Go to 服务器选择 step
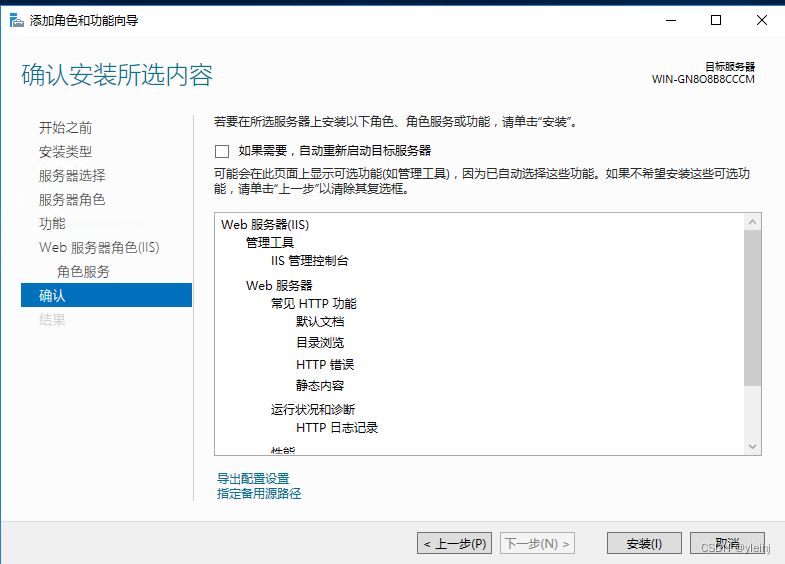785x564 pixels. coord(72,176)
